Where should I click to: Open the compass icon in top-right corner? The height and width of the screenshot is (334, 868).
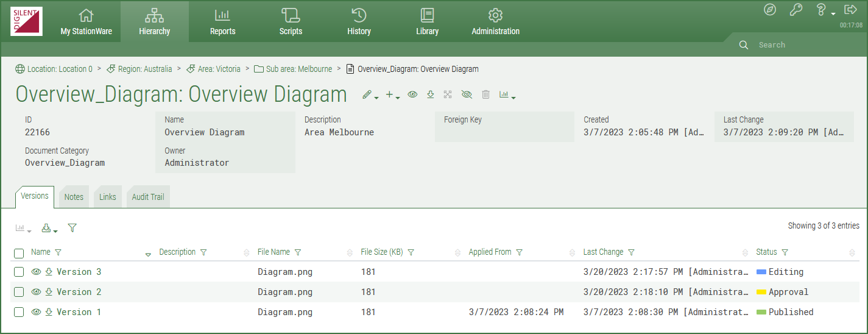pos(770,10)
